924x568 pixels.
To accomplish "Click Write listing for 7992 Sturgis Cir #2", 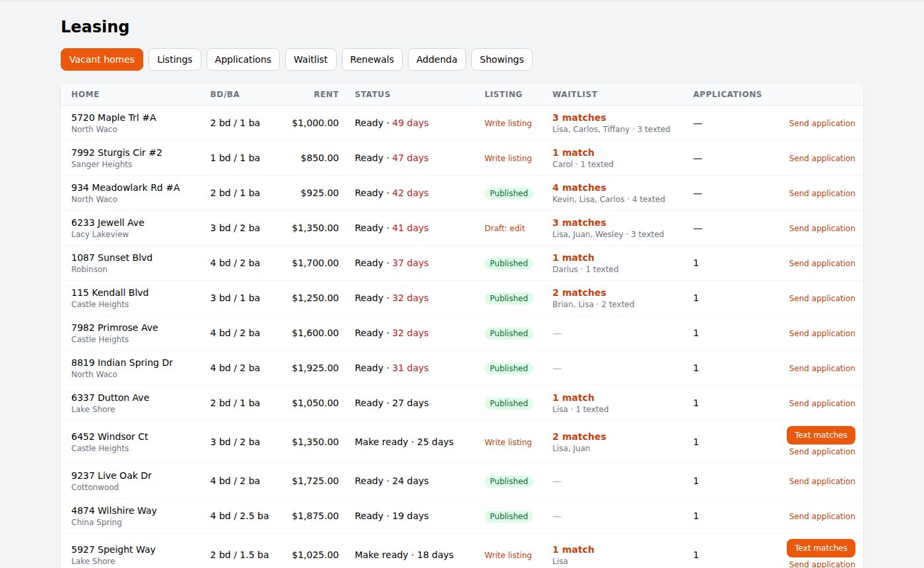I will pos(508,159).
